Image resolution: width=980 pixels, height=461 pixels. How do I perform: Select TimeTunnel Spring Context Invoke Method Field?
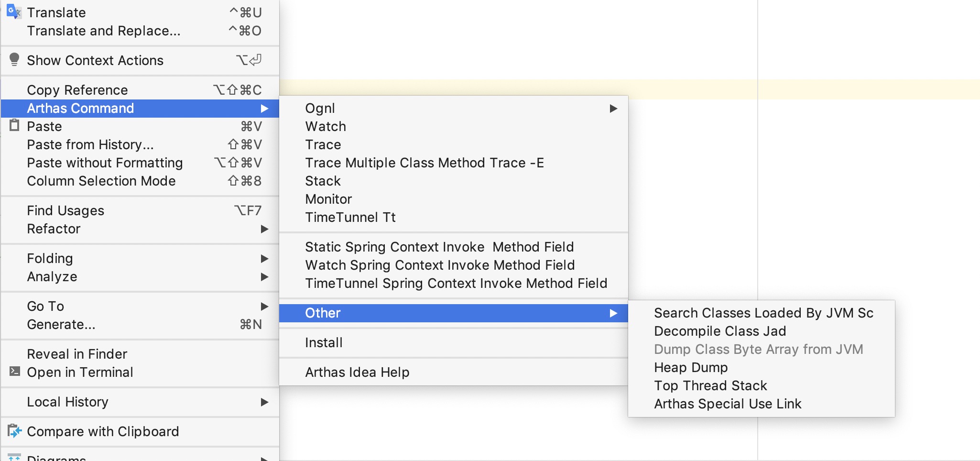[x=453, y=283]
